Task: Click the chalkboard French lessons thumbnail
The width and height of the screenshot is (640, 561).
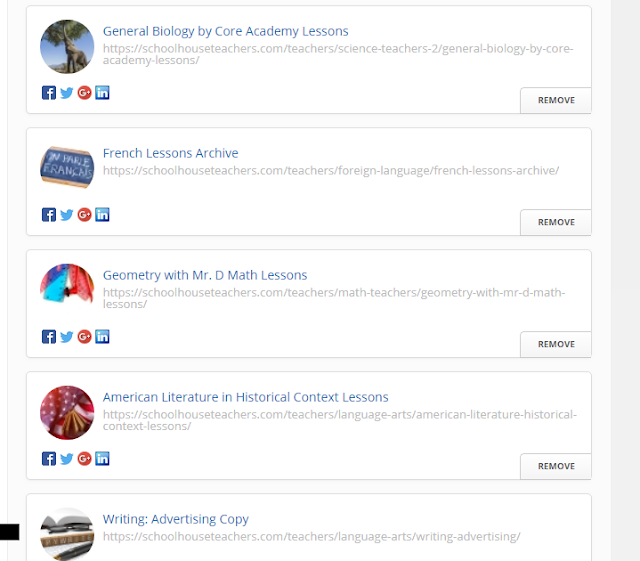Action: (x=67, y=167)
